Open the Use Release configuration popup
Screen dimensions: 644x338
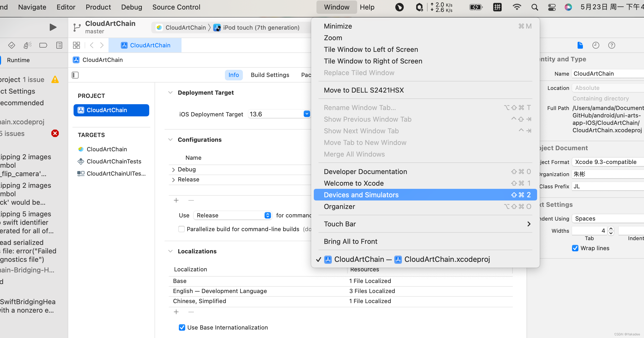pos(233,215)
